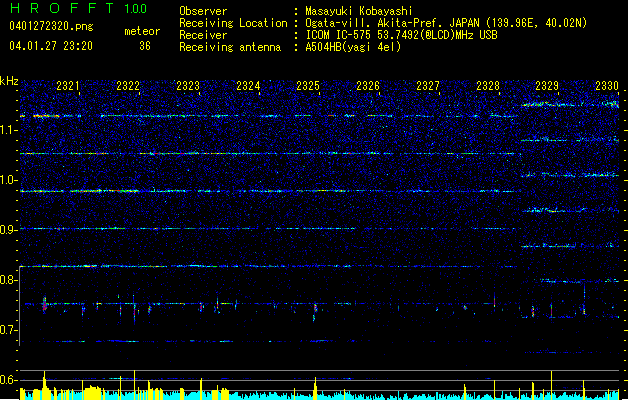Screen dimensions: 629x400
Task: Click the Observer label
Action: tap(203, 11)
